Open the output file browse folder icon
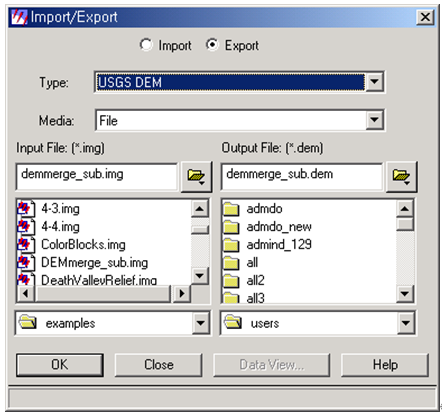The width and height of the screenshot is (442, 412). pyautogui.click(x=401, y=177)
